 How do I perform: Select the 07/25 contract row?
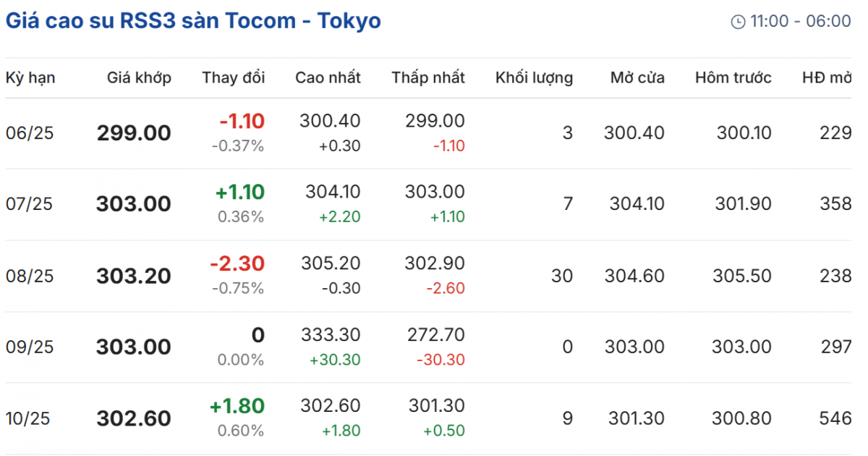(x=30, y=204)
